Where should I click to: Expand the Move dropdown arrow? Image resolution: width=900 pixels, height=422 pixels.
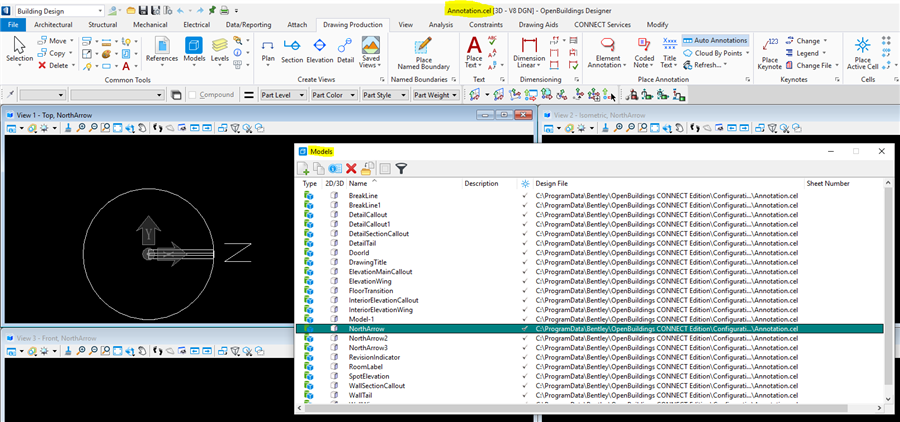(72, 41)
